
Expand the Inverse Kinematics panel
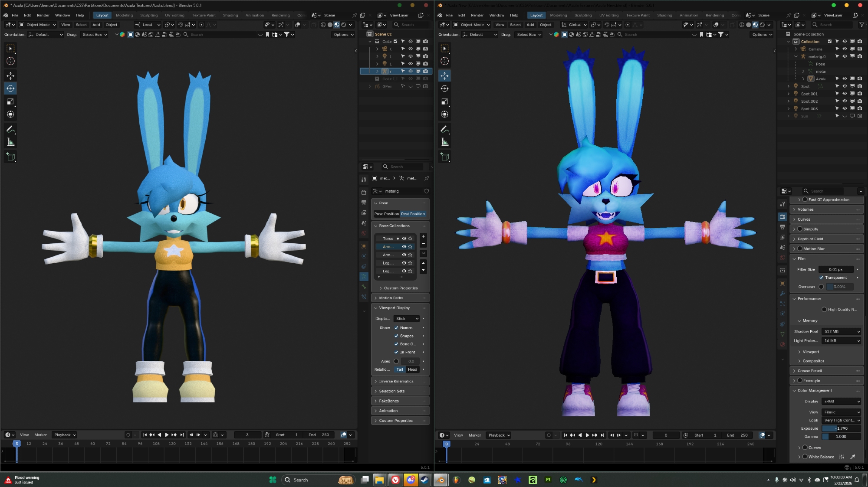click(x=396, y=381)
